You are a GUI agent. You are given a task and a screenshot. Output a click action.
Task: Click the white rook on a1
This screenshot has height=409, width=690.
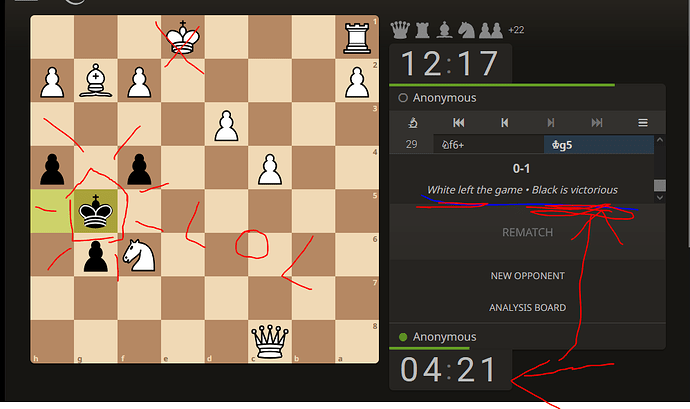(x=357, y=38)
